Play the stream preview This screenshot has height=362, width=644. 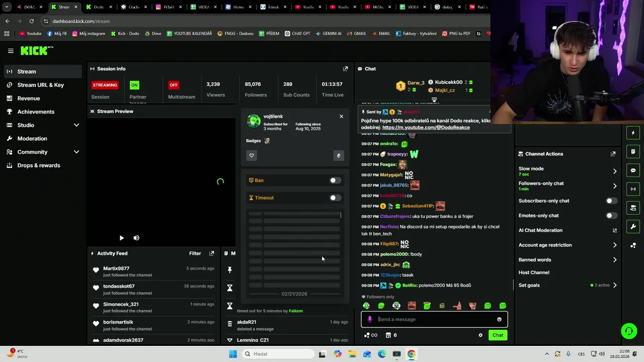121,238
